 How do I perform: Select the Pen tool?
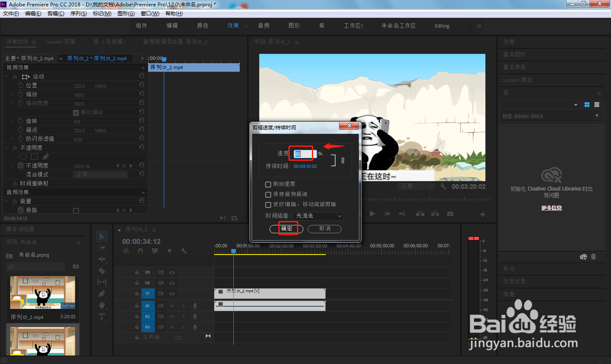(102, 294)
